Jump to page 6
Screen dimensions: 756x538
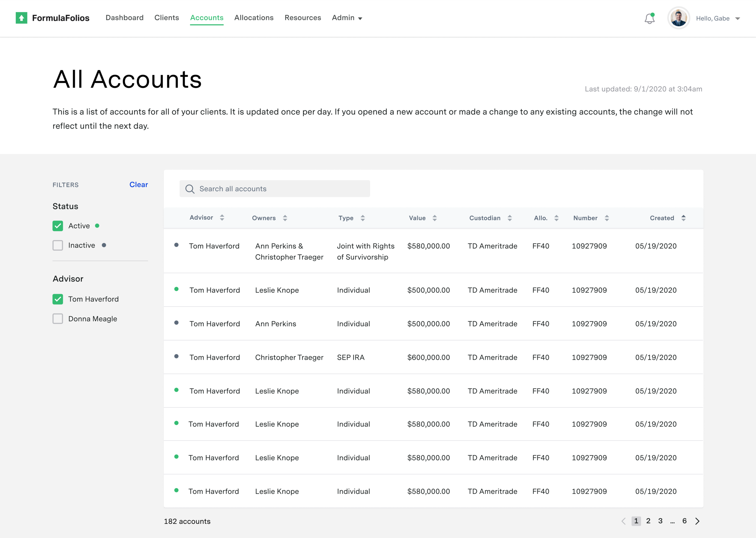click(x=684, y=521)
